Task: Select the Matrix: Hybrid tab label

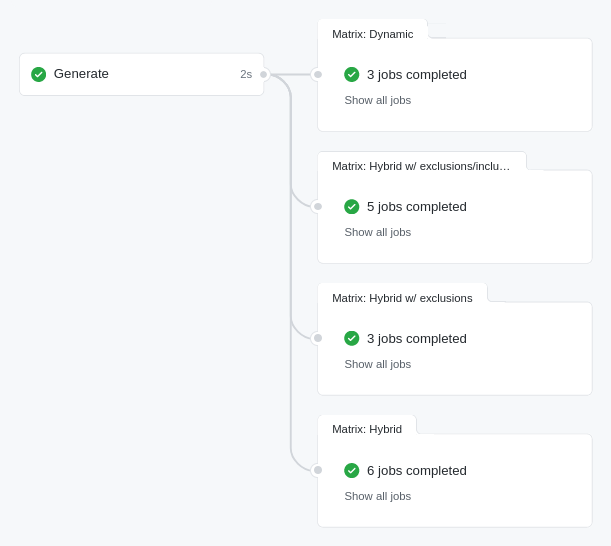Action: pos(367,429)
